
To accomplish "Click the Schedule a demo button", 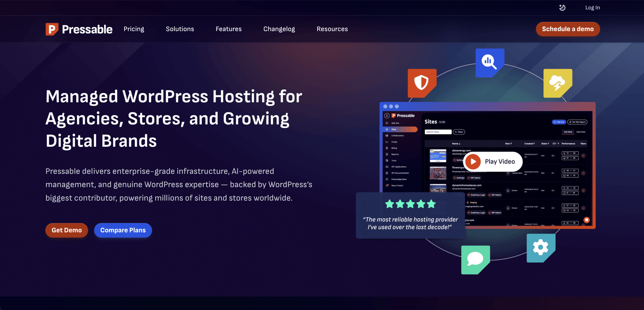I will (x=568, y=29).
